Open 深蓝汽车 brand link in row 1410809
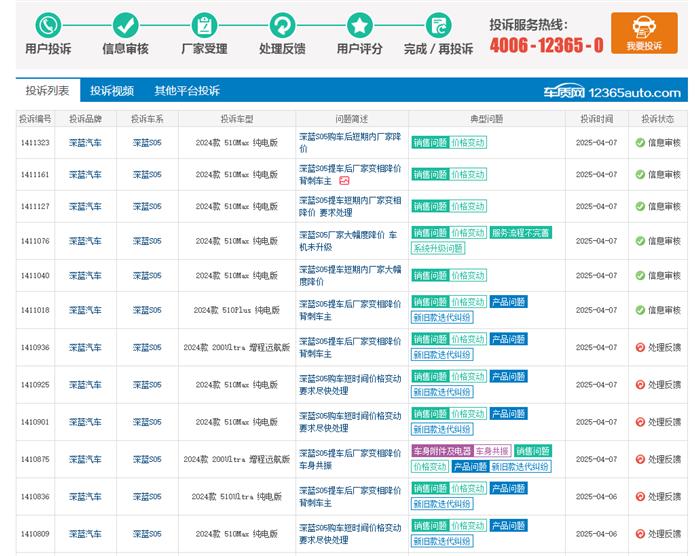Viewport: 700px width, 556px height. point(85,534)
